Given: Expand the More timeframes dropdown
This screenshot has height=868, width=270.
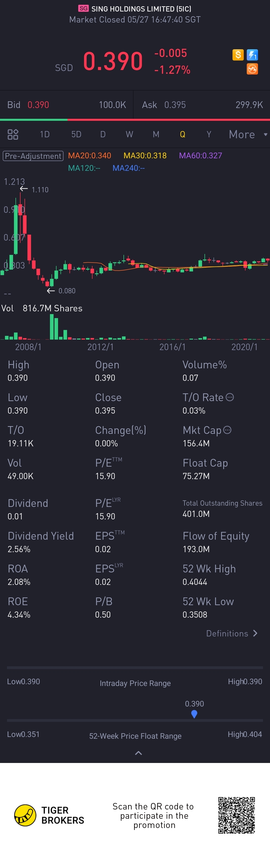Looking at the screenshot, I should tap(248, 135).
